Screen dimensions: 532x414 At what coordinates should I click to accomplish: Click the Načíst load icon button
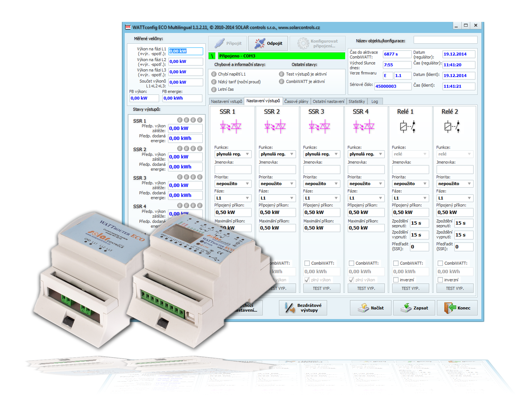tap(363, 308)
